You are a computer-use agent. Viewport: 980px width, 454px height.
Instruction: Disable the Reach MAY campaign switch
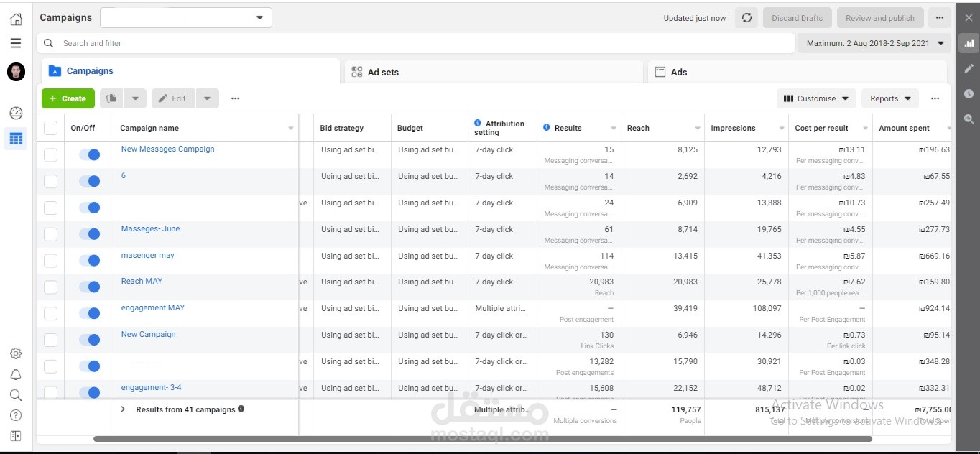[89, 287]
